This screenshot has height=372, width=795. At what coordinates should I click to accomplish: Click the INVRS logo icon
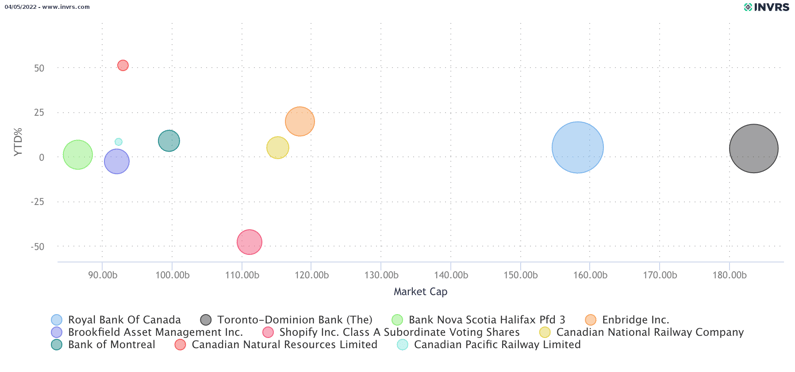click(747, 7)
